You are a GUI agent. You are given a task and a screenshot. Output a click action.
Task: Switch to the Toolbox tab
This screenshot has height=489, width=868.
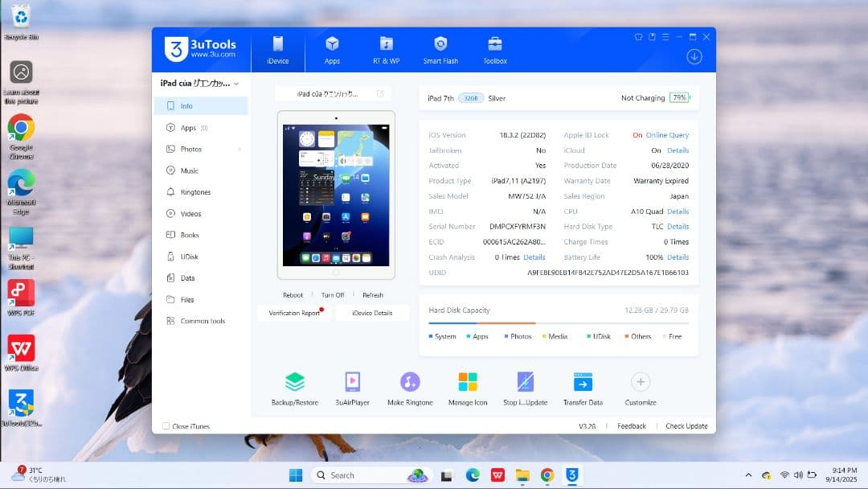[x=494, y=50]
